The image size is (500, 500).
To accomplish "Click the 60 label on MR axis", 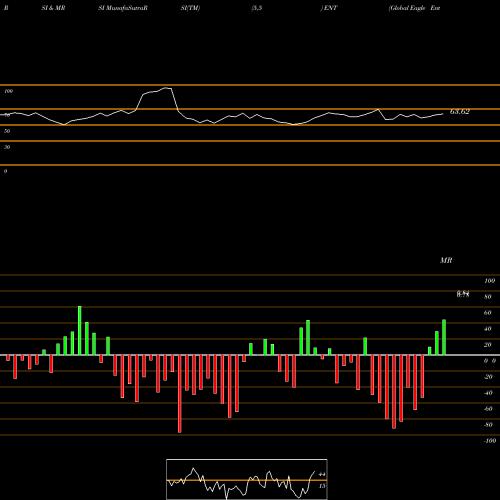I will pos(487,313).
